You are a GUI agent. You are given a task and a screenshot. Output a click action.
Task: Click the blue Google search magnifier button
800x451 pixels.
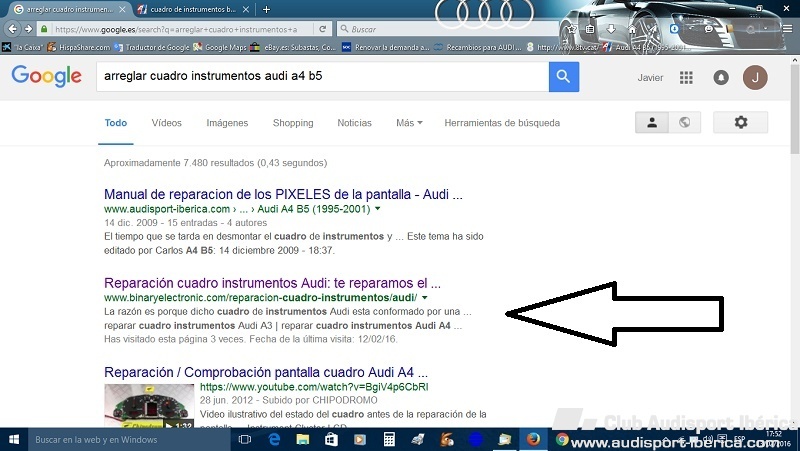click(564, 77)
